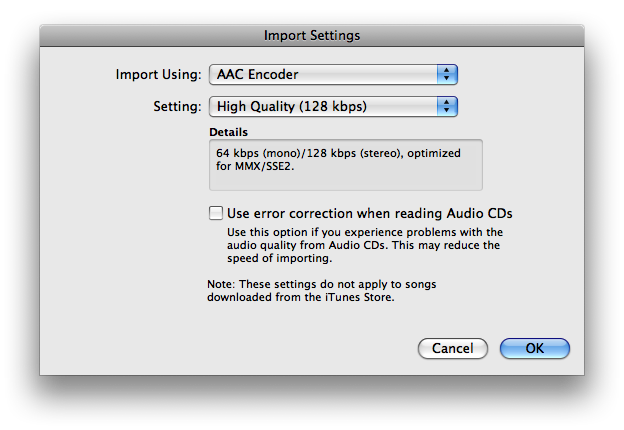Select the 'High Quality (128 kbps)' text
Image resolution: width=624 pixels, height=430 pixels.
click(289, 106)
